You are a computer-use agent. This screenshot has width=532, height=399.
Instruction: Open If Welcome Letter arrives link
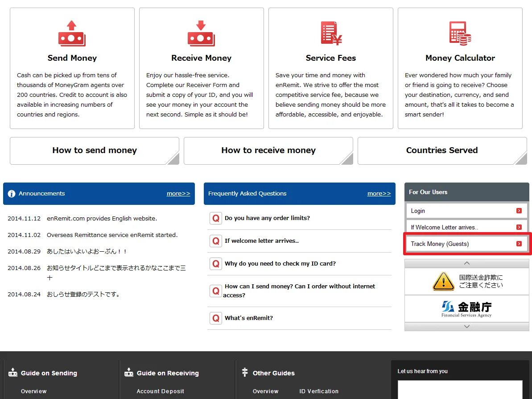466,227
